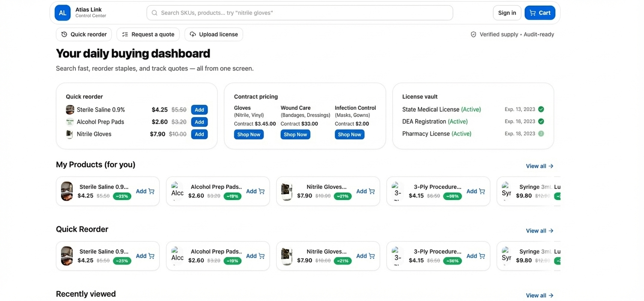
Task: Open the Sign in page
Action: [507, 13]
